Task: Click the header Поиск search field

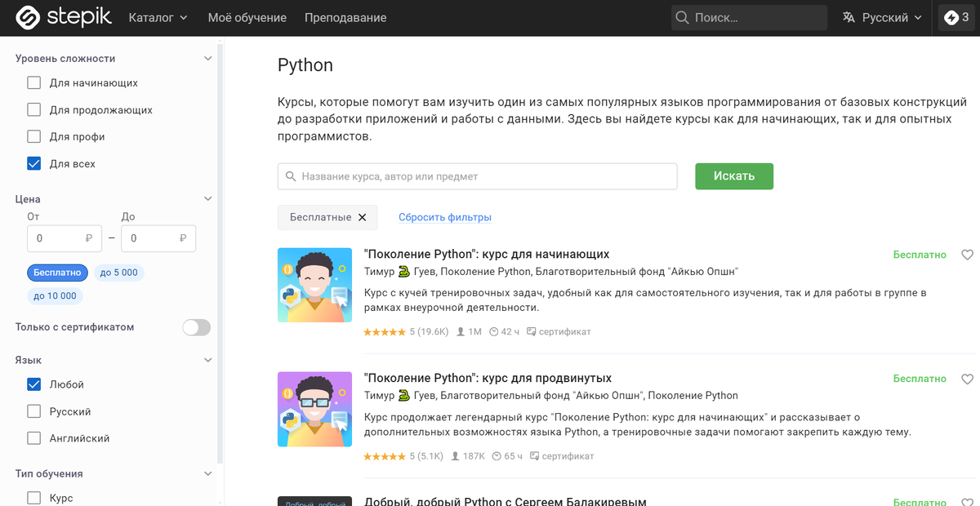Action: coord(750,17)
